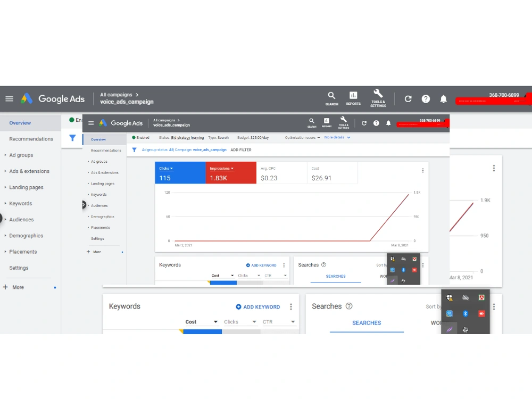
Task: Open the larger Keywords card three-dot menu
Action: coord(291,307)
